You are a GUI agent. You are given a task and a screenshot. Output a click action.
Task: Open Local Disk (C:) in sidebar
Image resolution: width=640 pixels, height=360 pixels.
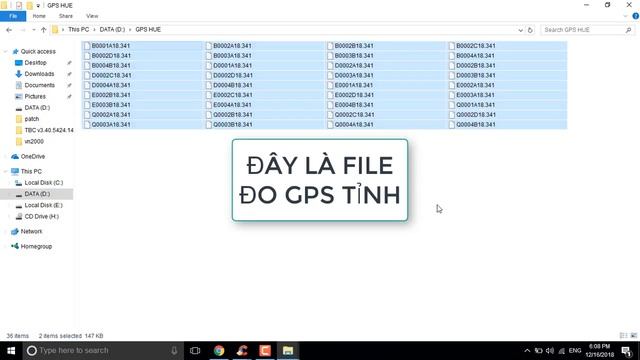[x=44, y=183]
